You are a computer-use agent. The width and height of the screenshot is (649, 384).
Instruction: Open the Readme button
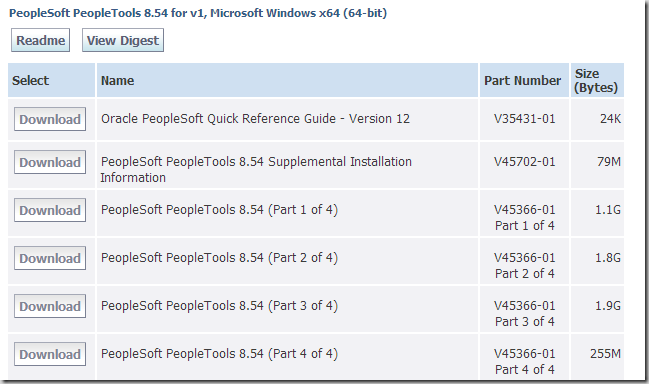point(41,40)
